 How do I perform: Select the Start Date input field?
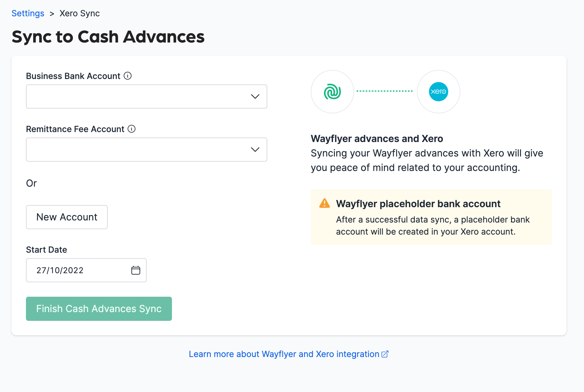[x=87, y=270]
